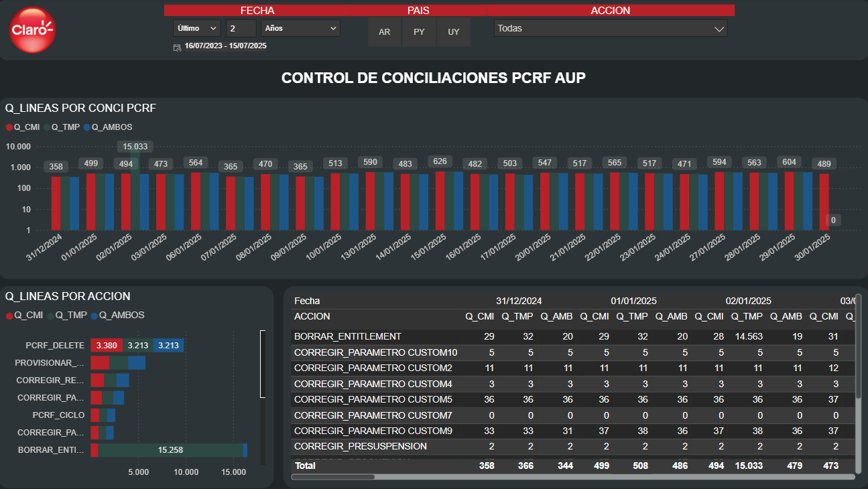Click the CORREGIR_PARAMETRO CUSTOM10 row label

click(x=376, y=352)
